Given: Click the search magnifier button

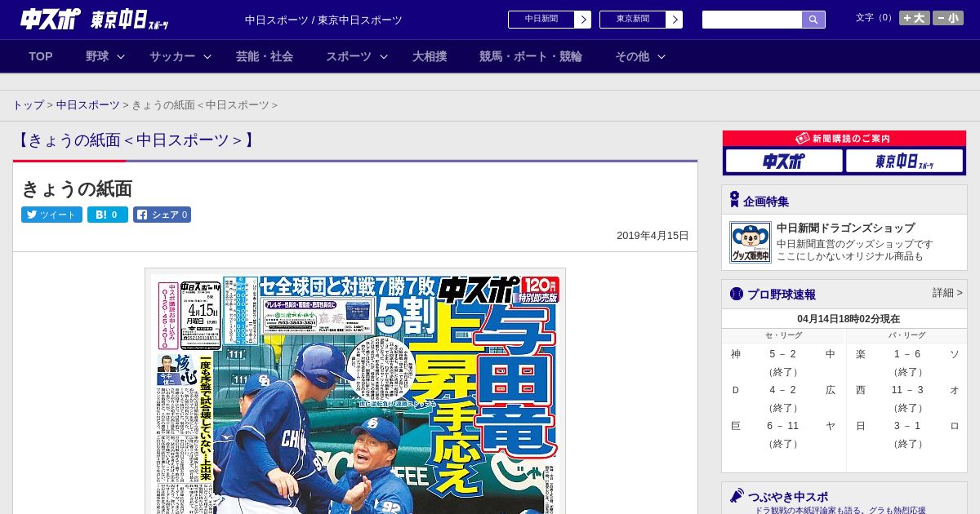Looking at the screenshot, I should coord(813,20).
